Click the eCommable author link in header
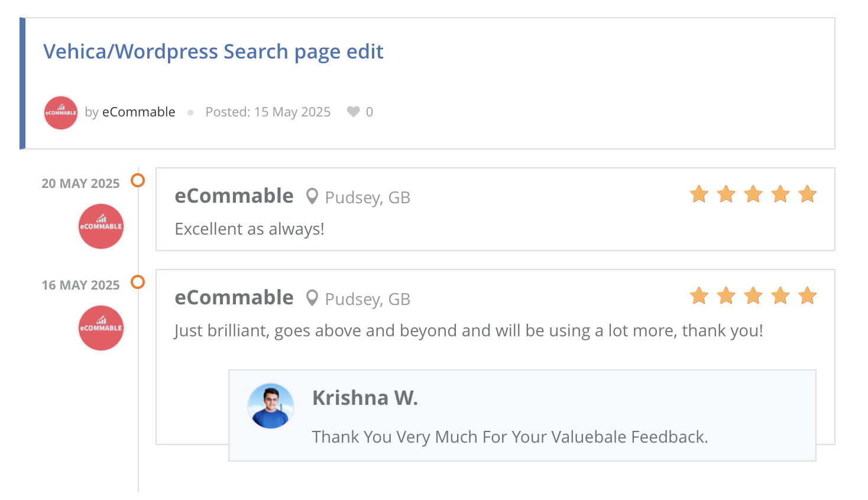The width and height of the screenshot is (868, 500). coord(138,112)
